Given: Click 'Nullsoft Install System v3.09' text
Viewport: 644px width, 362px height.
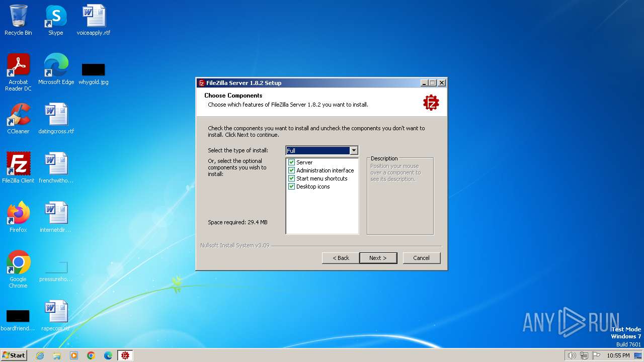Looking at the screenshot, I should [x=235, y=245].
